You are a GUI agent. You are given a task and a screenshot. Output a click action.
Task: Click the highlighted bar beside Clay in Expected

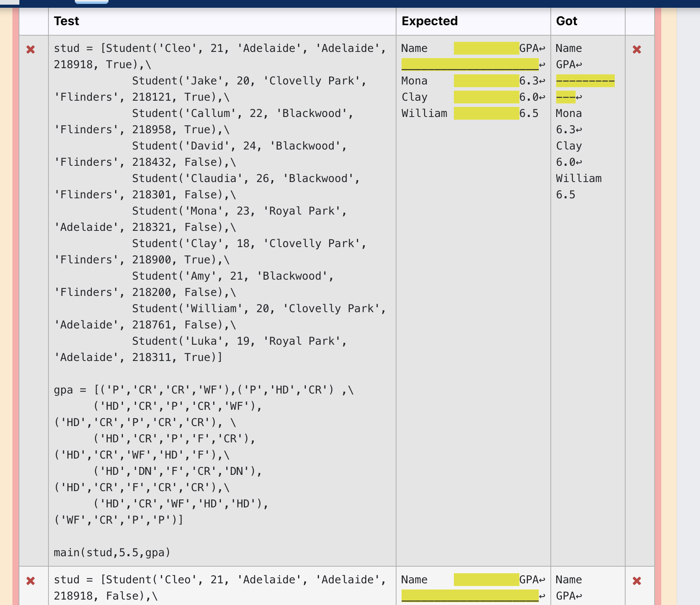tap(485, 97)
